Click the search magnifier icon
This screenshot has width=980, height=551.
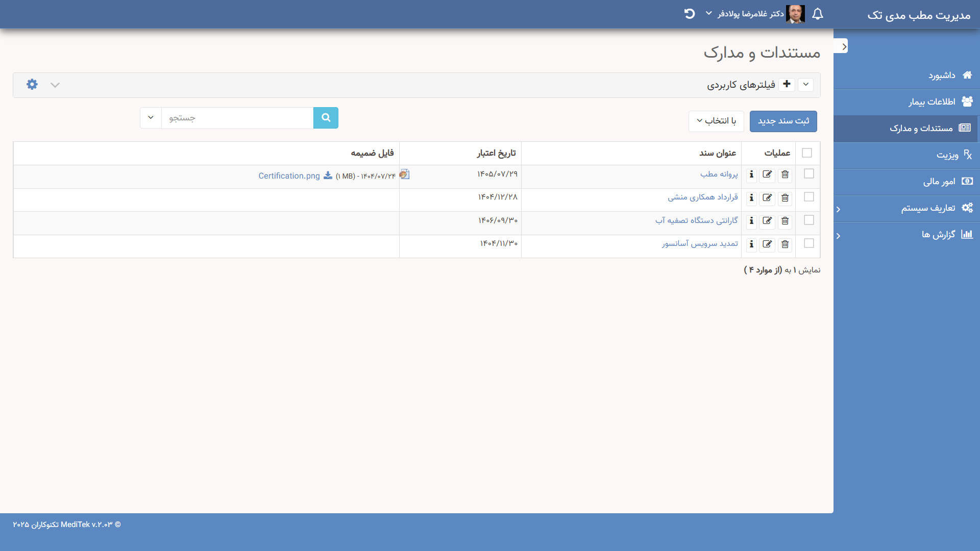(x=326, y=118)
